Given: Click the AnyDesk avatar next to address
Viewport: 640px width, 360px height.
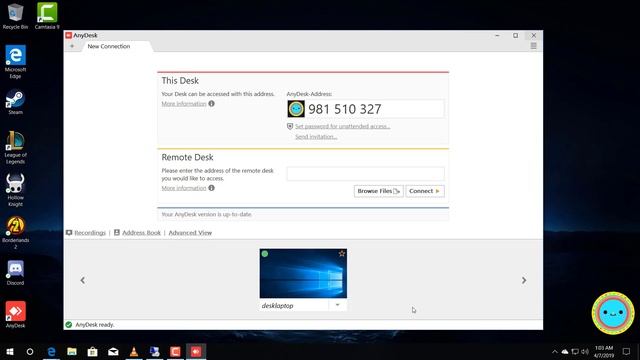Looking at the screenshot, I should click(296, 109).
